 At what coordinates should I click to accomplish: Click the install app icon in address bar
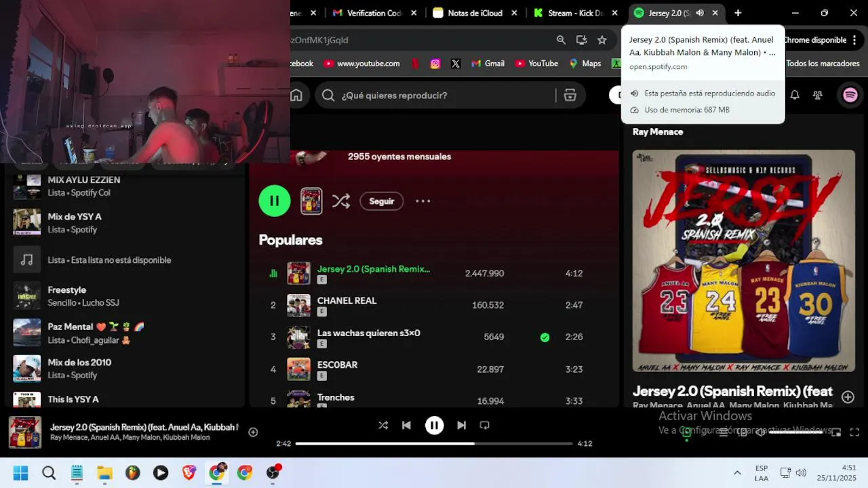coord(581,40)
